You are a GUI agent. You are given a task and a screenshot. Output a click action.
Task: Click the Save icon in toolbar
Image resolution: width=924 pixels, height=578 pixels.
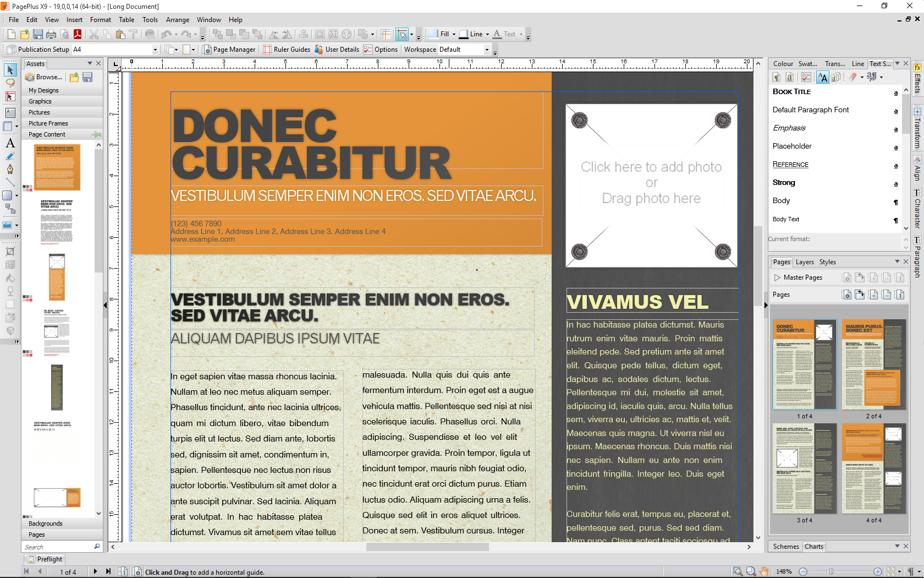tap(38, 34)
